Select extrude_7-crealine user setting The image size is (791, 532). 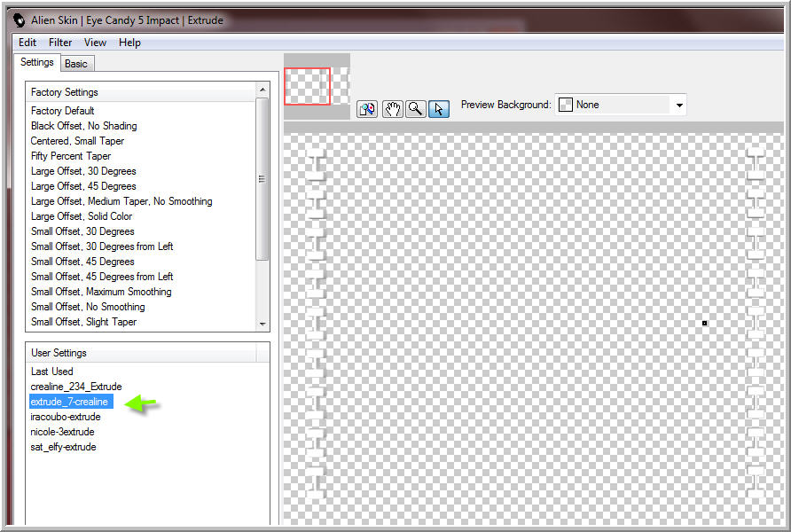pos(71,402)
